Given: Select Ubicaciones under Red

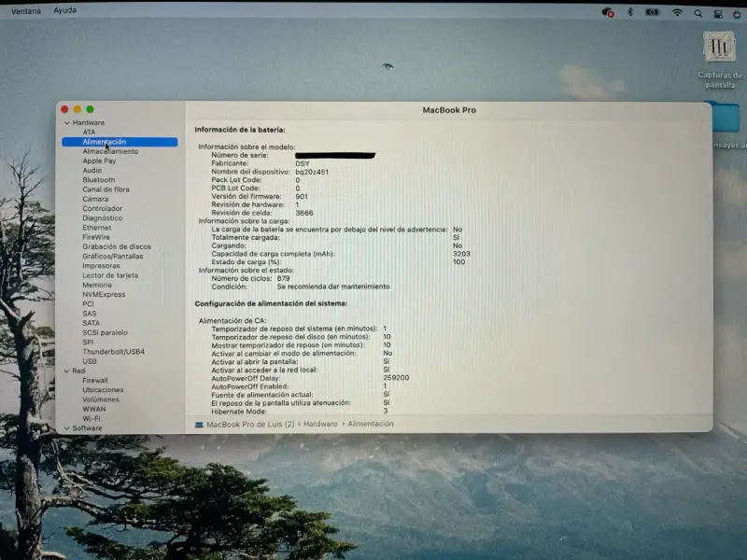Looking at the screenshot, I should pos(103,390).
